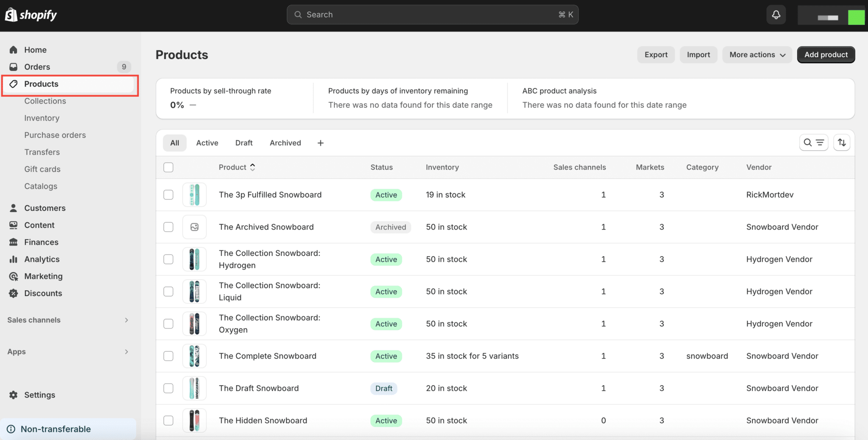The width and height of the screenshot is (868, 440).
Task: Open Analytics from the bar chart icon
Action: pyautogui.click(x=14, y=259)
